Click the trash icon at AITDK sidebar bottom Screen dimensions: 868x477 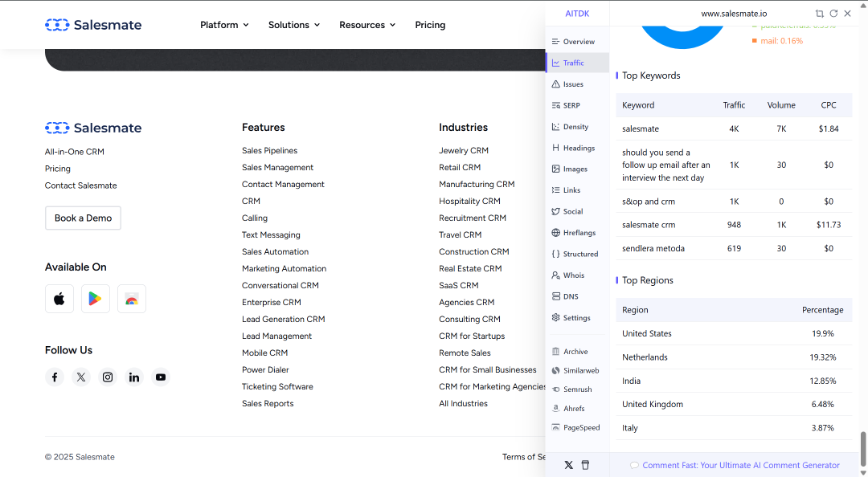coord(585,465)
